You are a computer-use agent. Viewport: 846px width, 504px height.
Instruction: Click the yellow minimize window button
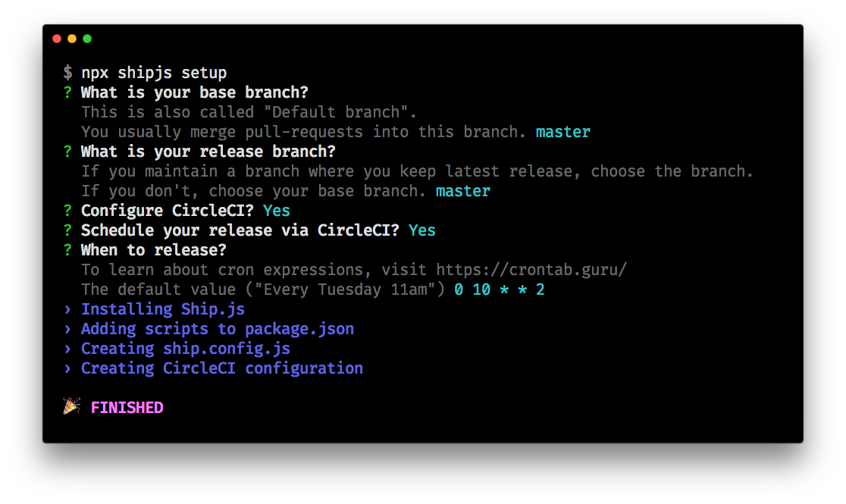click(x=72, y=39)
